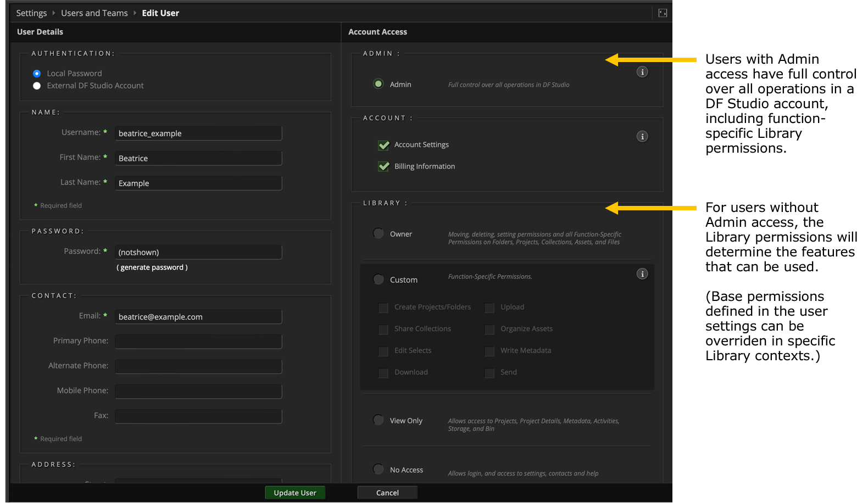Uncheck the Billing Information checkbox
The image size is (868, 503).
pyautogui.click(x=383, y=166)
